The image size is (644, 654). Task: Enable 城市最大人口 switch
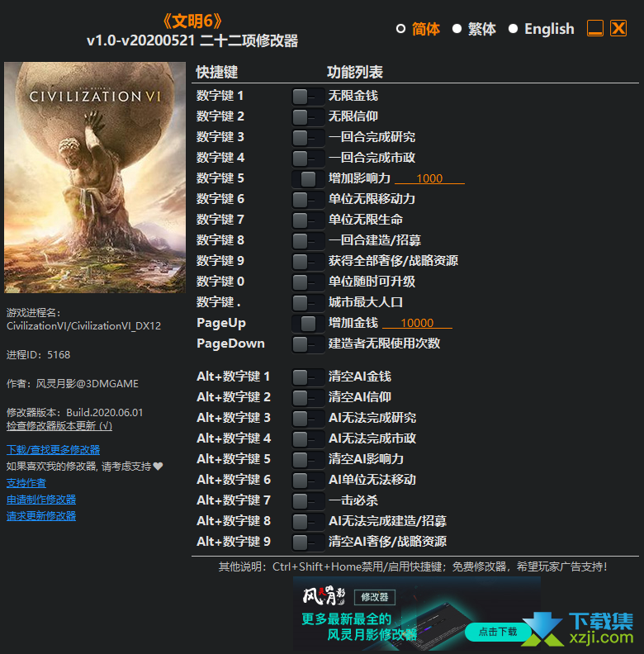308,303
